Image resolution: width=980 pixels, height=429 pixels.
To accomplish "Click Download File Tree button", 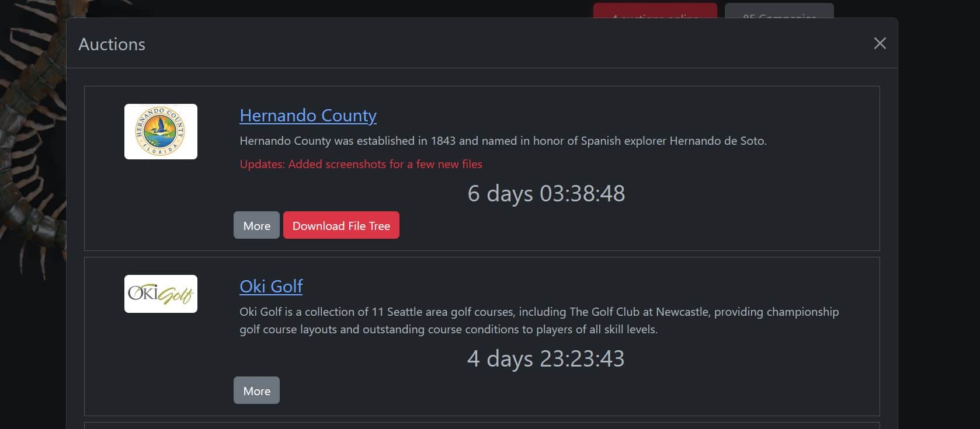I will [341, 225].
